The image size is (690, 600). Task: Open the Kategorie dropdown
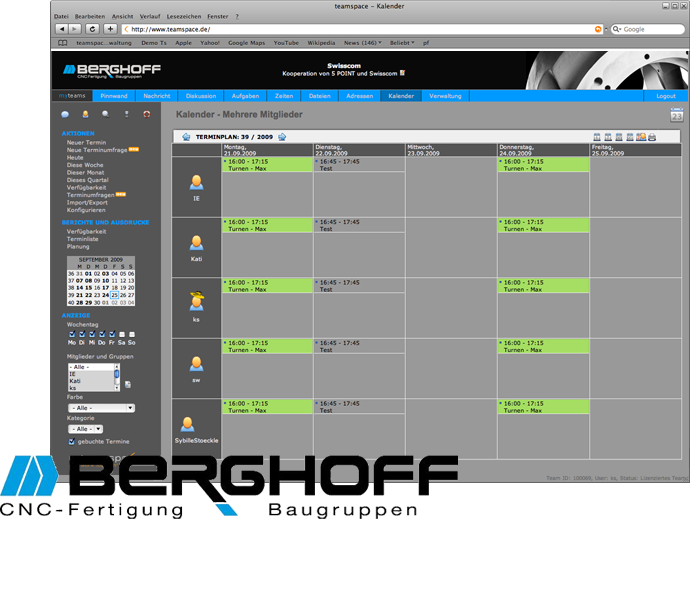[x=85, y=429]
